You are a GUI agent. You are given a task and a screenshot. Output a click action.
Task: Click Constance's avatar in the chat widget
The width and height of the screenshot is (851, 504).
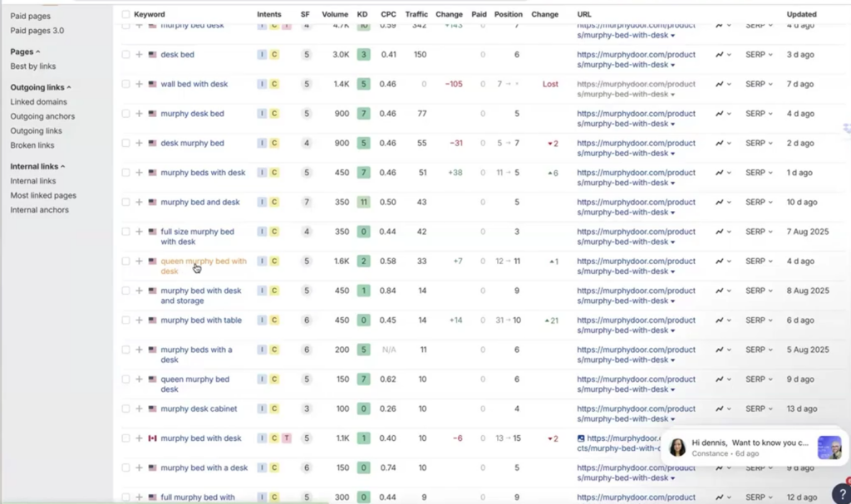coord(677,448)
